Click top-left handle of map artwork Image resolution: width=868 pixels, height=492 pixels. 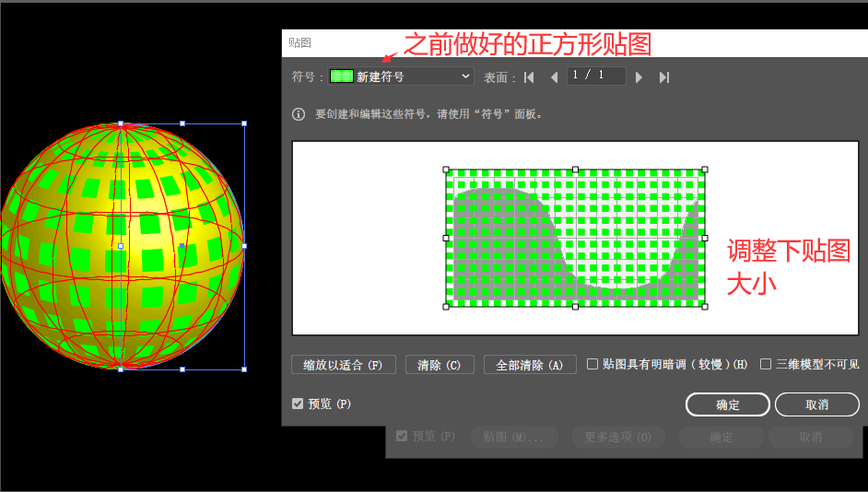(x=446, y=170)
